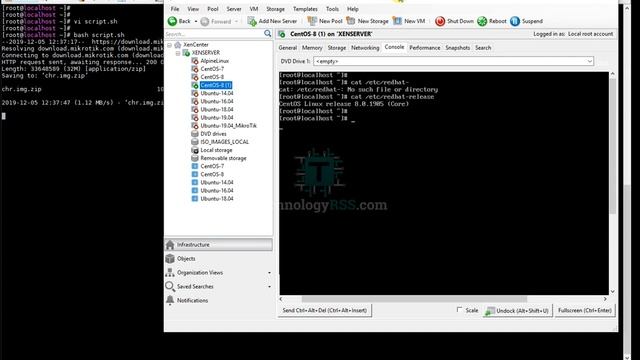
Task: Select the CentOS-7 template icon
Action: 195,166
